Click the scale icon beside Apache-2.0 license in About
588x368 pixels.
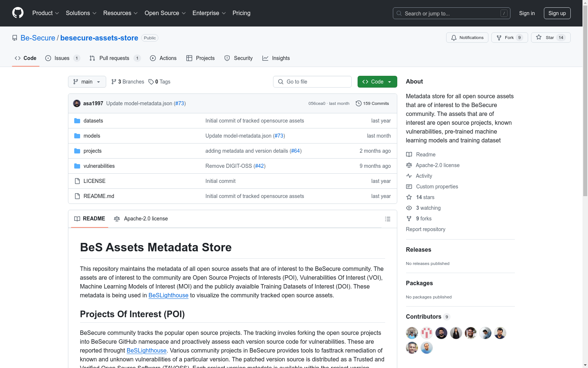(x=409, y=165)
